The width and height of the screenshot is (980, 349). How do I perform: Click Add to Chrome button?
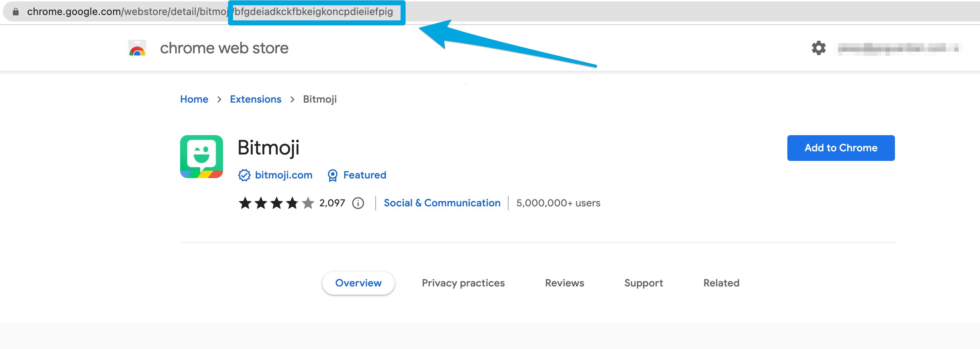click(841, 148)
